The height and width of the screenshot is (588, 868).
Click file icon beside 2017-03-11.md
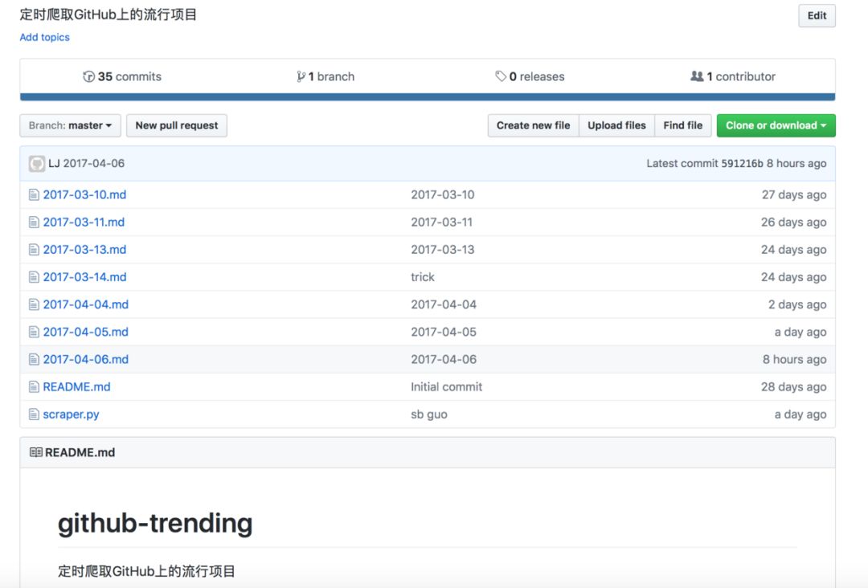click(x=34, y=223)
